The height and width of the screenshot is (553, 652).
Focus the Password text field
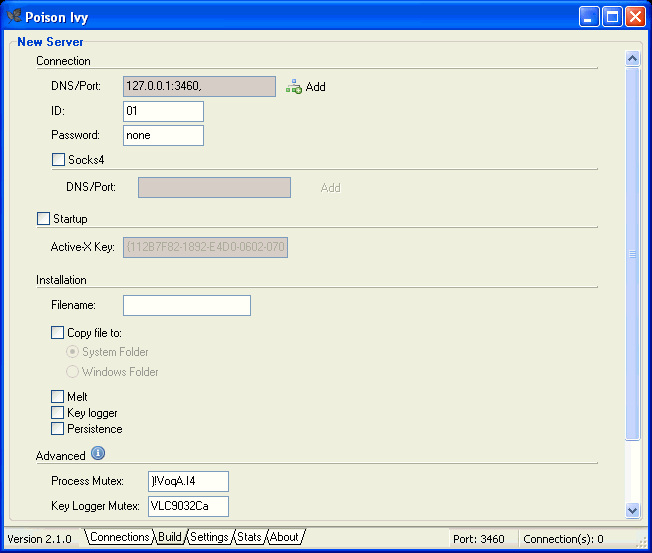pos(163,135)
